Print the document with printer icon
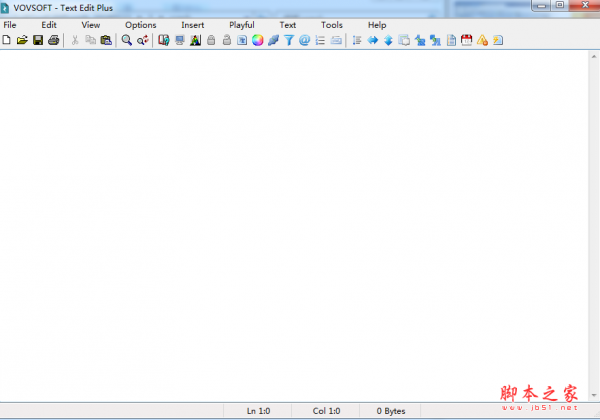This screenshot has height=420, width=600. click(54, 40)
